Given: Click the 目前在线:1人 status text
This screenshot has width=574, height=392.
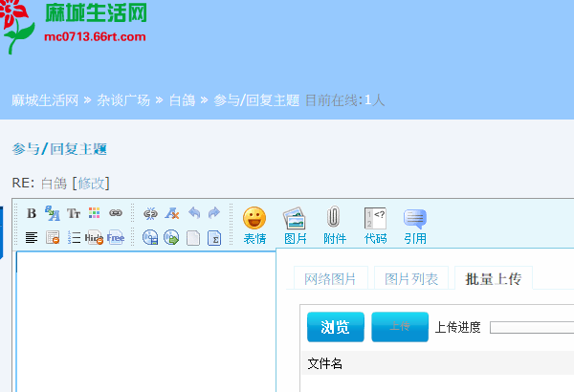Looking at the screenshot, I should point(344,100).
